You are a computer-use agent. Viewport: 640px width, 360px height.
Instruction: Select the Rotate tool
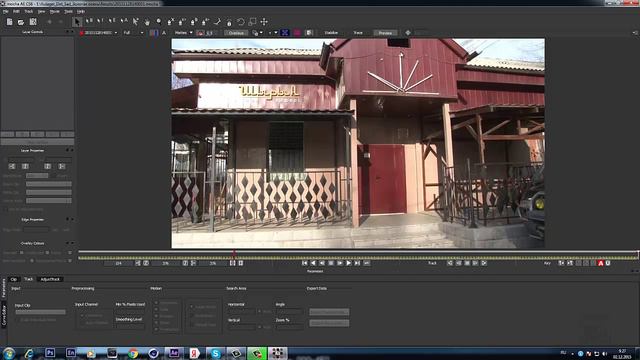(241, 22)
